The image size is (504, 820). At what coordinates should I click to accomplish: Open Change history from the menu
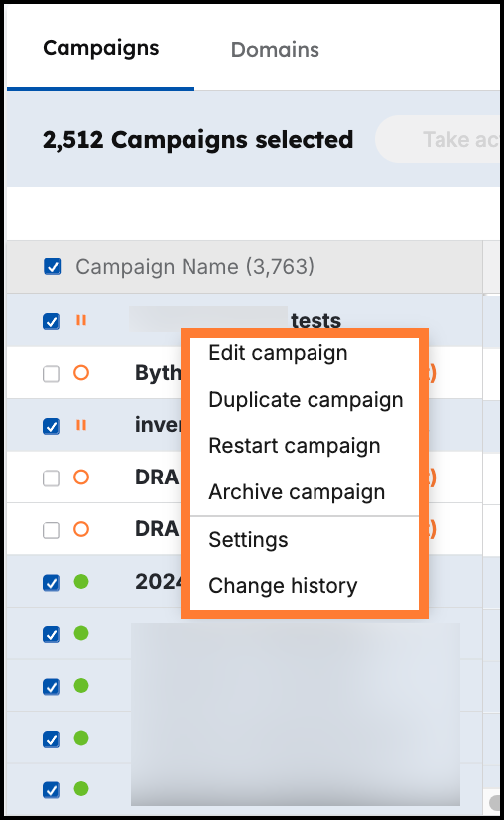coord(283,585)
